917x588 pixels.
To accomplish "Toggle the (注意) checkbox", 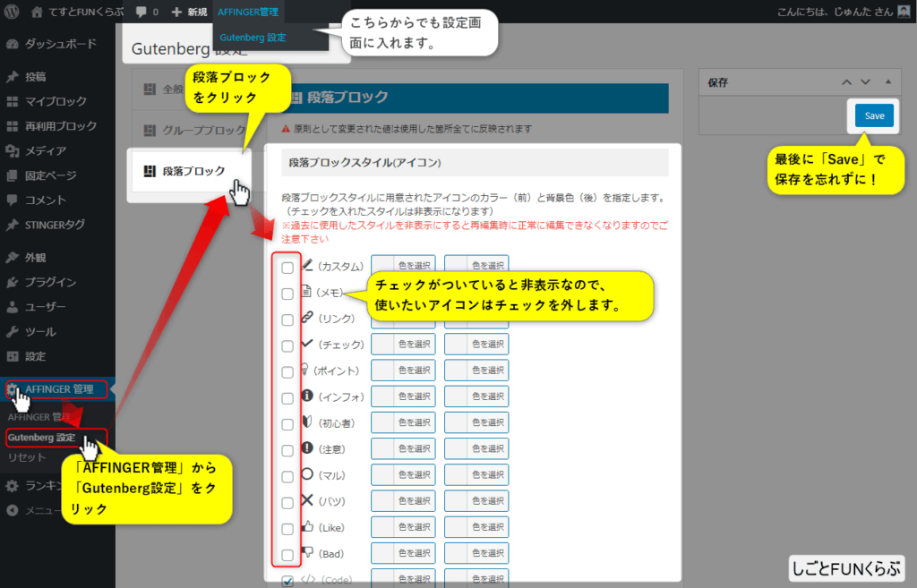I will [287, 451].
